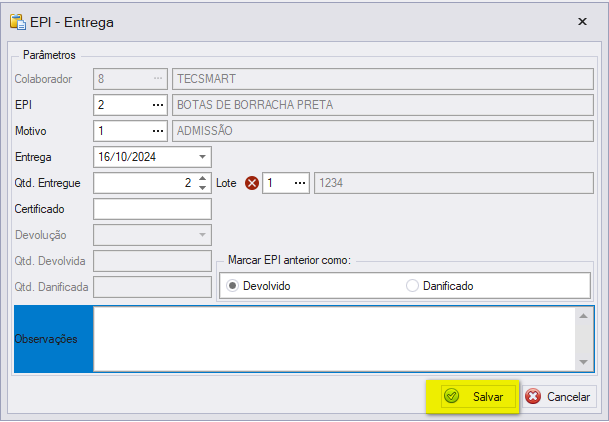This screenshot has width=609, height=422.
Task: Focus the Observações text area
Action: (334, 339)
